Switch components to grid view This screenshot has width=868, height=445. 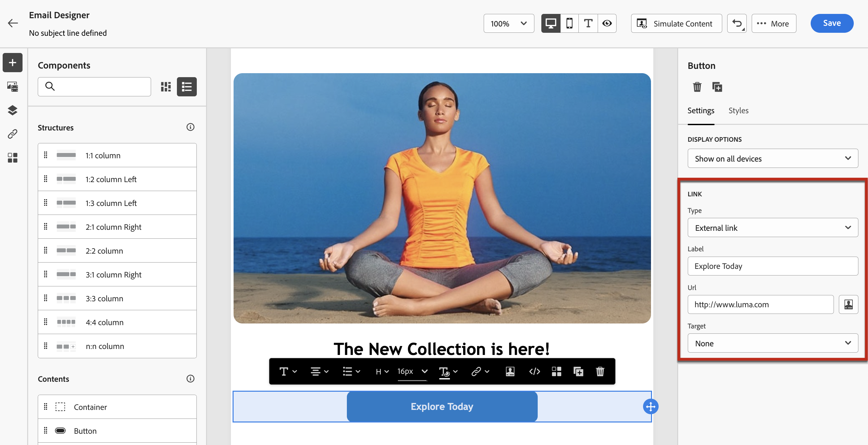166,86
